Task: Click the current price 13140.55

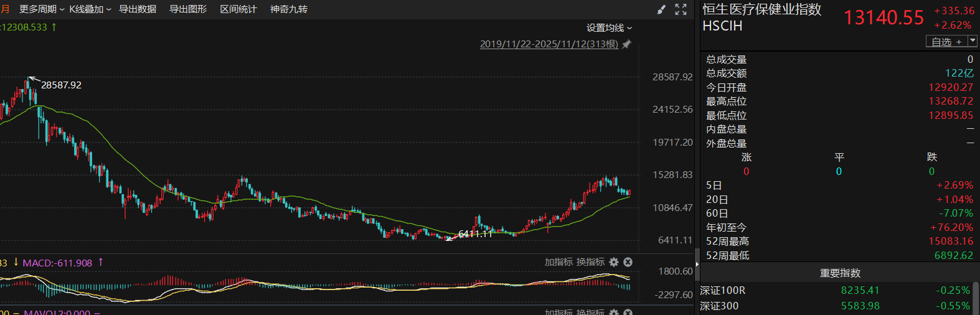Action: tap(883, 17)
